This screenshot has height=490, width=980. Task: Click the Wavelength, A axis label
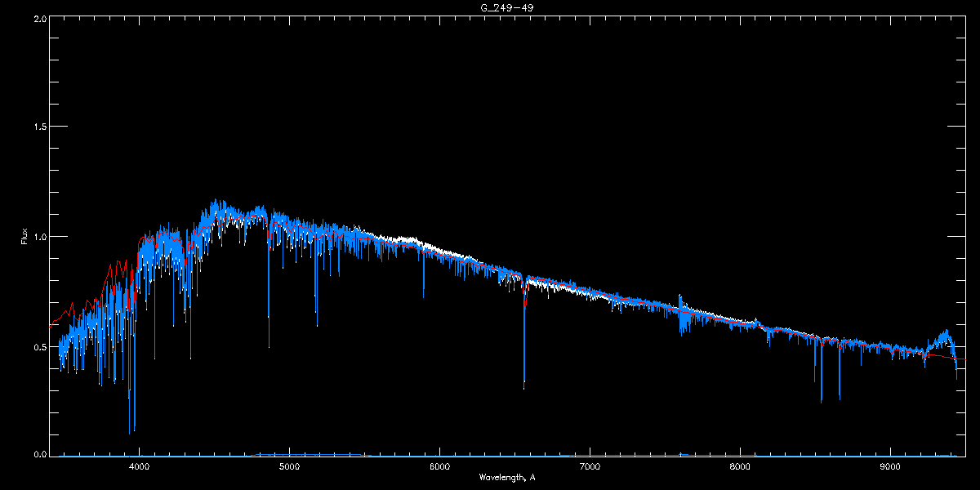click(506, 477)
